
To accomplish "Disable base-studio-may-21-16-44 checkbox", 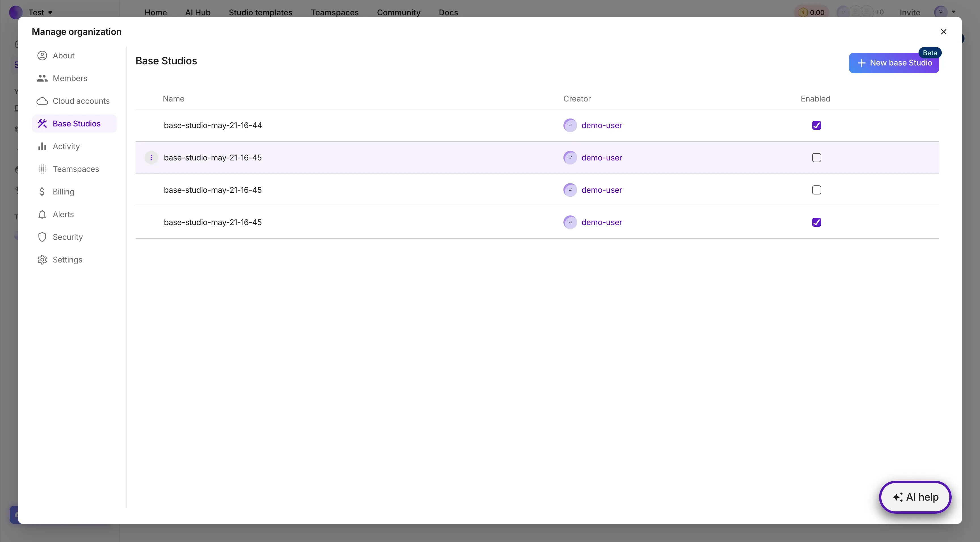I will point(816,125).
